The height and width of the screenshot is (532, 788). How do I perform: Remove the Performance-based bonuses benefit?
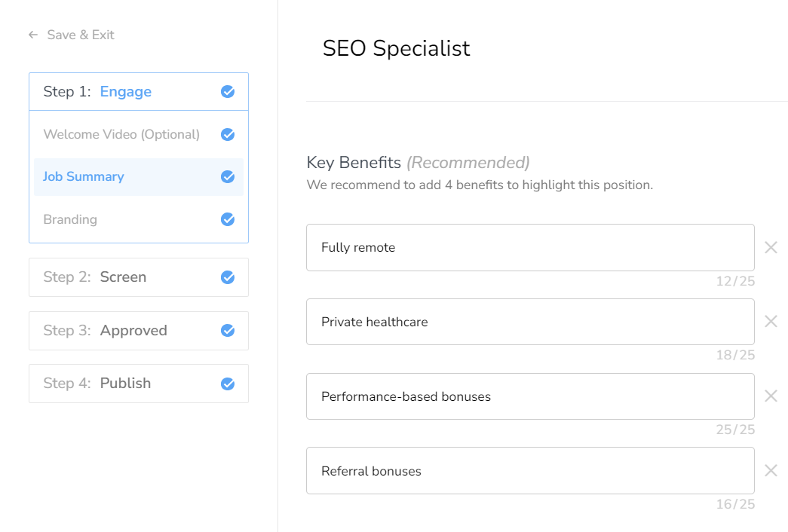771,396
